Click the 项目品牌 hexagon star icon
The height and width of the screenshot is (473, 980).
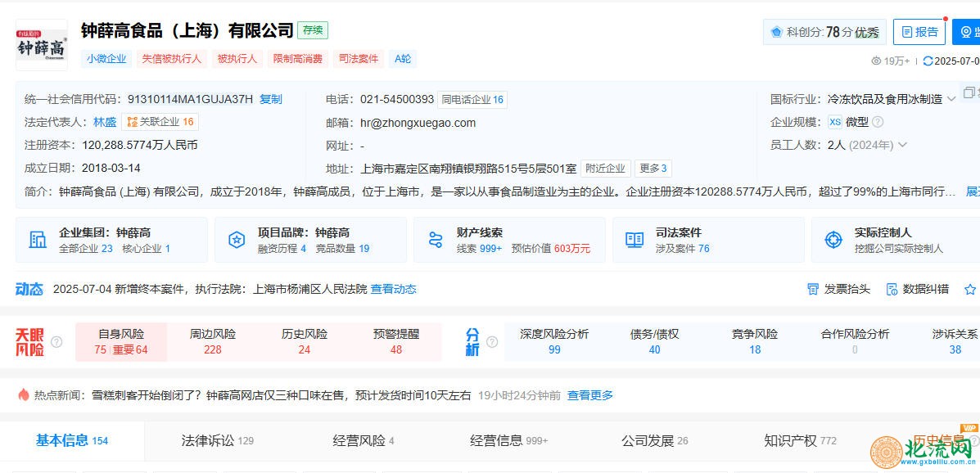237,239
